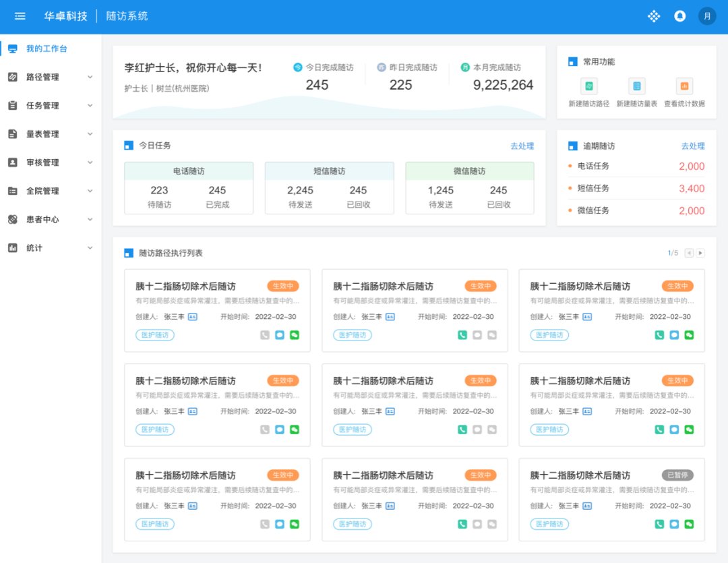Click the green WeChat icon on first card
The image size is (728, 563).
295,335
